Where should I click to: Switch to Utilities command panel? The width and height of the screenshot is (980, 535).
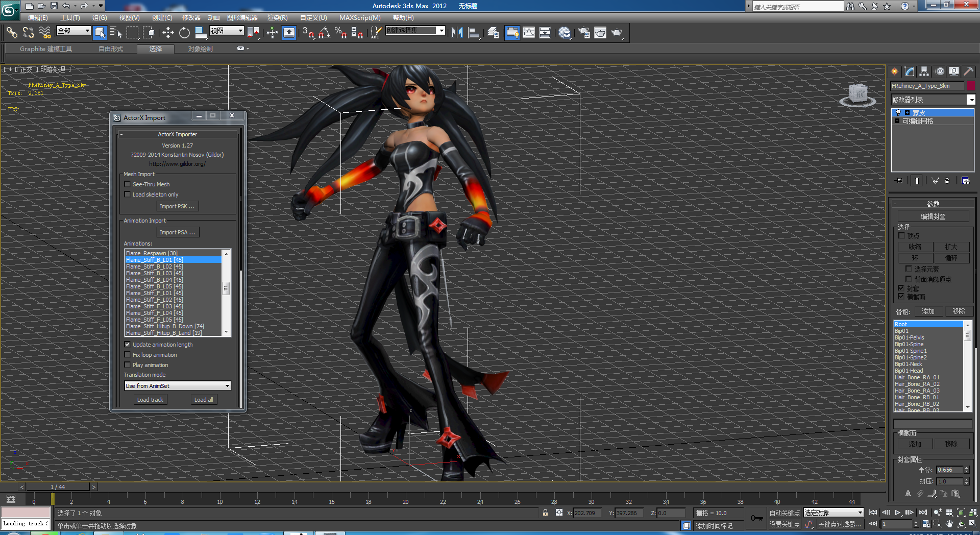[x=969, y=71]
